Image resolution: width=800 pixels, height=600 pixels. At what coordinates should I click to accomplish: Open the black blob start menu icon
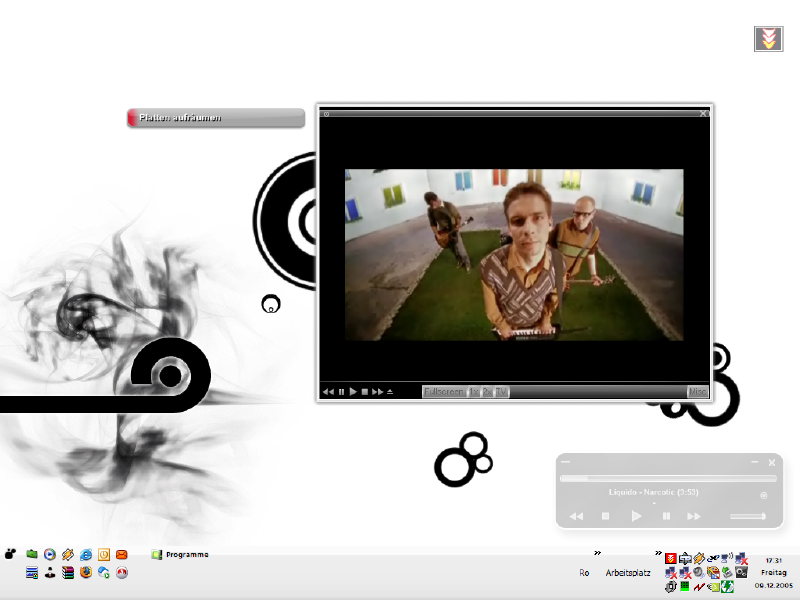pyautogui.click(x=11, y=554)
